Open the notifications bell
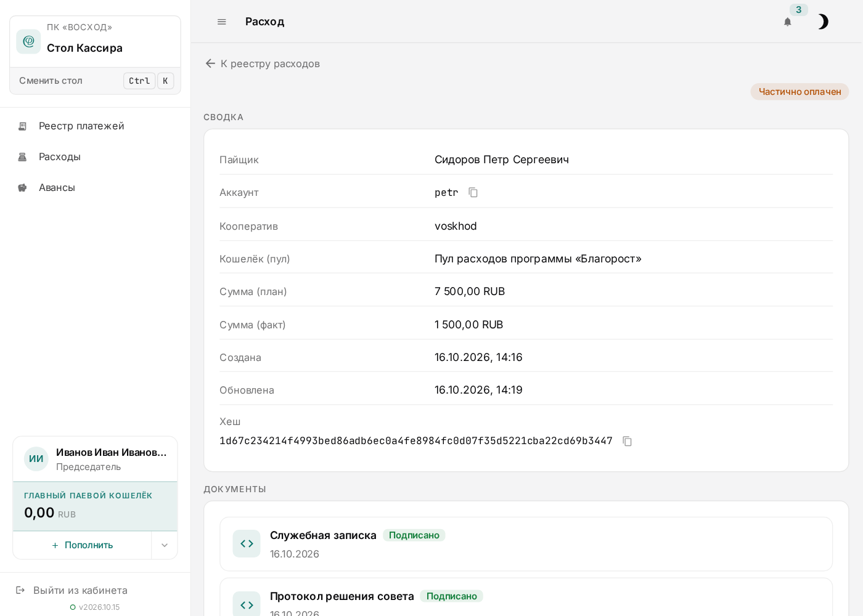Screen dimensions: 863x616 [787, 22]
